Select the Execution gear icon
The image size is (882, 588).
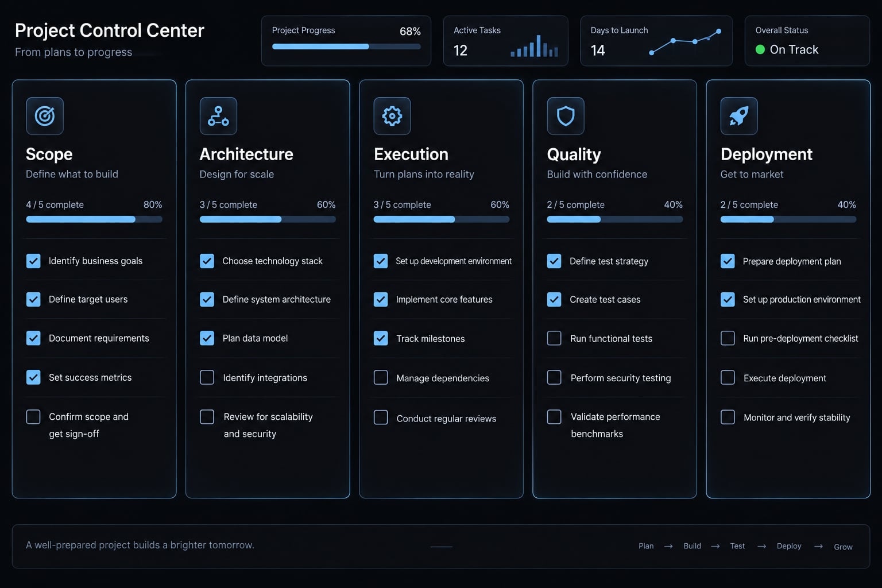pos(392,116)
